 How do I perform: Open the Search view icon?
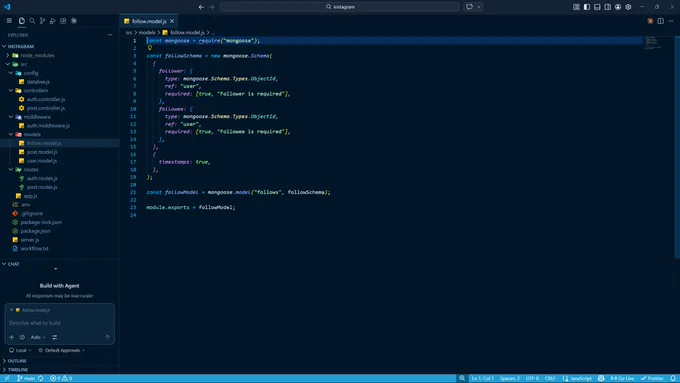[32, 20]
